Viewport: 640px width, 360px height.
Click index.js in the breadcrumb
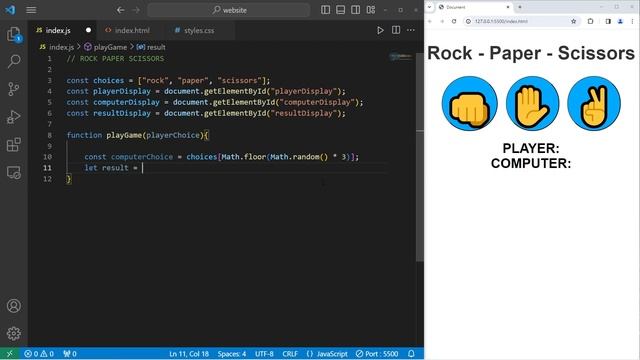[x=61, y=47]
